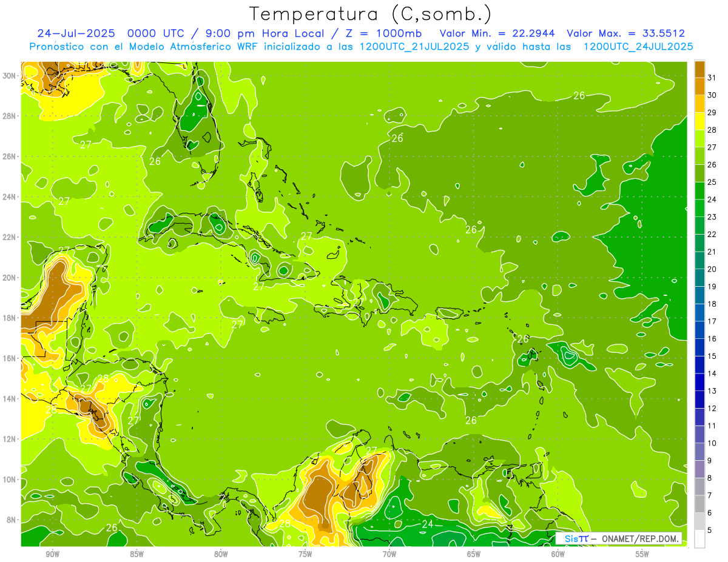Click the darkest brown swatch above legend value 31
The width and height of the screenshot is (728, 562).
point(699,69)
